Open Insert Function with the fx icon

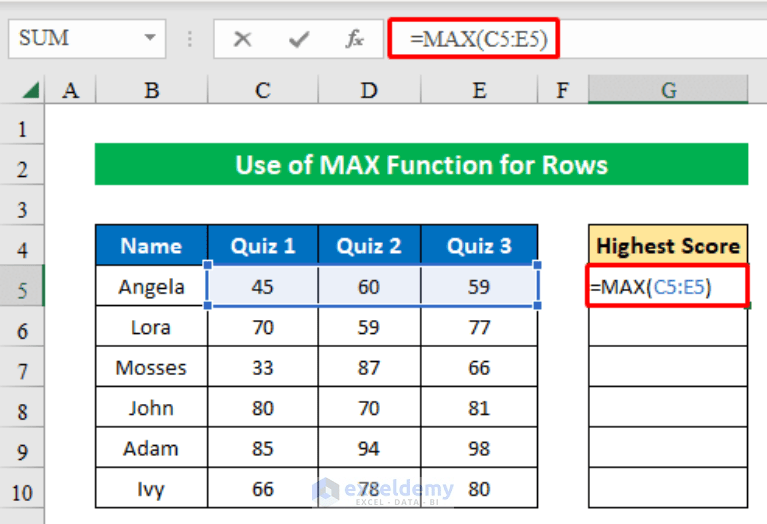[x=355, y=39]
